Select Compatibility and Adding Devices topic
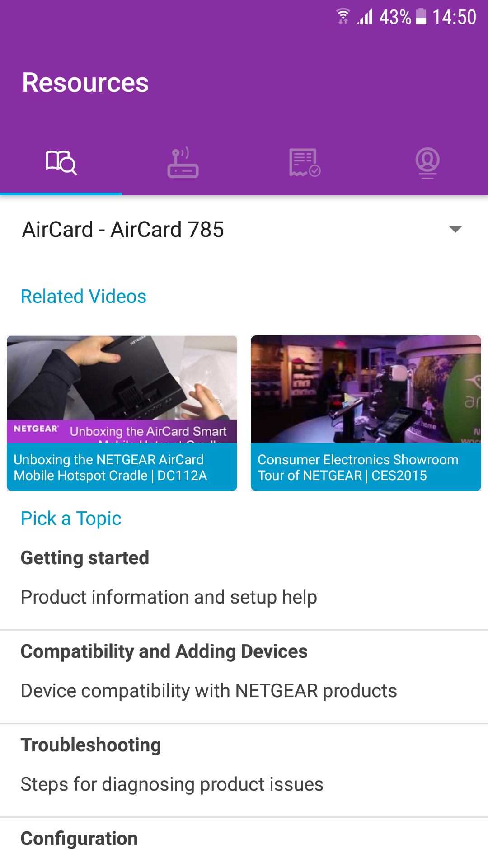Viewport: 488px width, 868px height. click(244, 671)
